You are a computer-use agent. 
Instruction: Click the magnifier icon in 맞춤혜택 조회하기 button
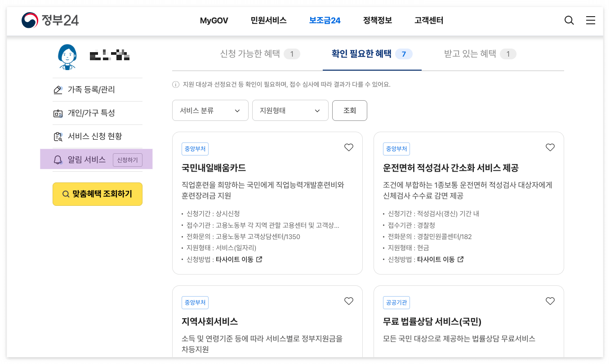pos(66,194)
